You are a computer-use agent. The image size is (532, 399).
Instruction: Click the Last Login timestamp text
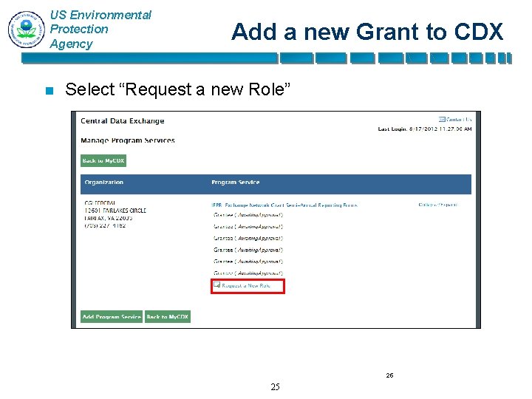pyautogui.click(x=425, y=129)
